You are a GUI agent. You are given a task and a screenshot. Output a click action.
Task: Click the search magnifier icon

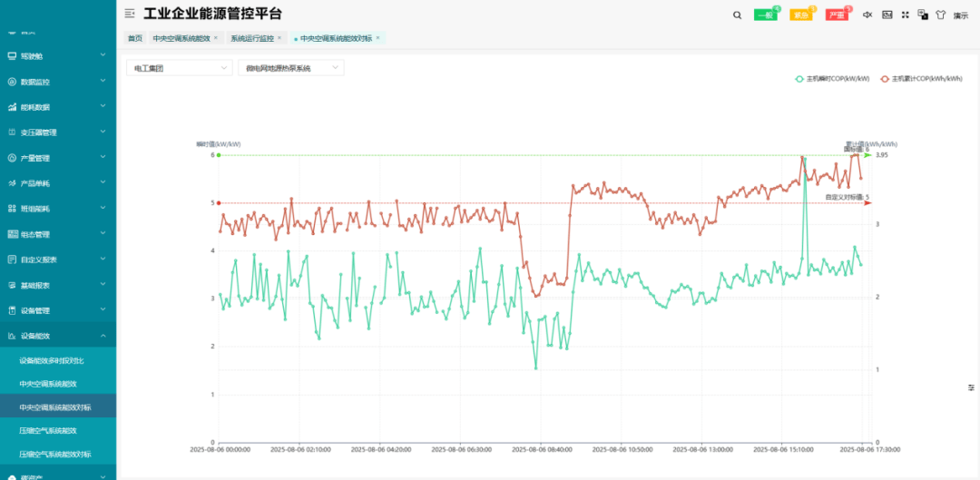coord(737,15)
